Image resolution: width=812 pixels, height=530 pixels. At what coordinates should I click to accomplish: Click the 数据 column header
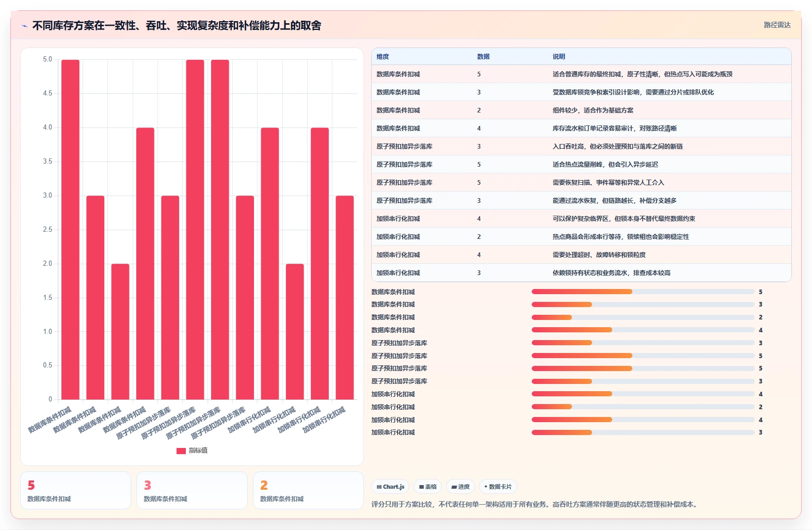coord(483,57)
